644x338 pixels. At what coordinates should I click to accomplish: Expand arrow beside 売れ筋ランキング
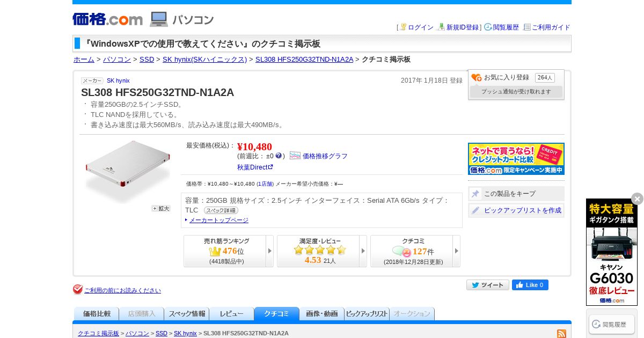pos(270,251)
